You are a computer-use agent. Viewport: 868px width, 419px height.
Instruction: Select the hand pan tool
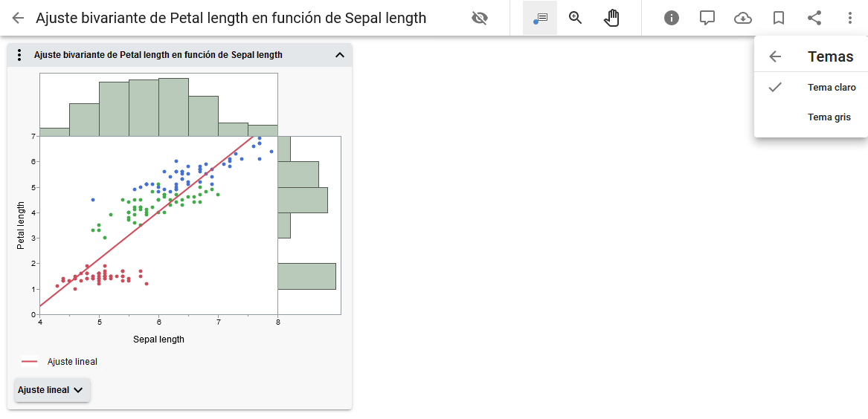pos(611,18)
